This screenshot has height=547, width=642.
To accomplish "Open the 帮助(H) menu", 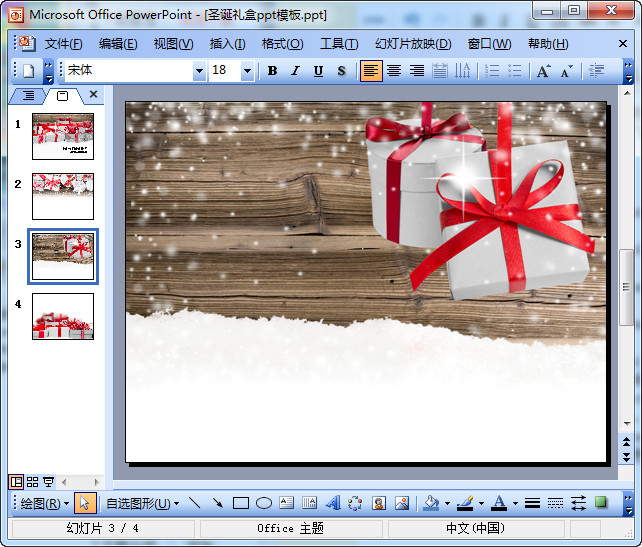I will (x=548, y=43).
